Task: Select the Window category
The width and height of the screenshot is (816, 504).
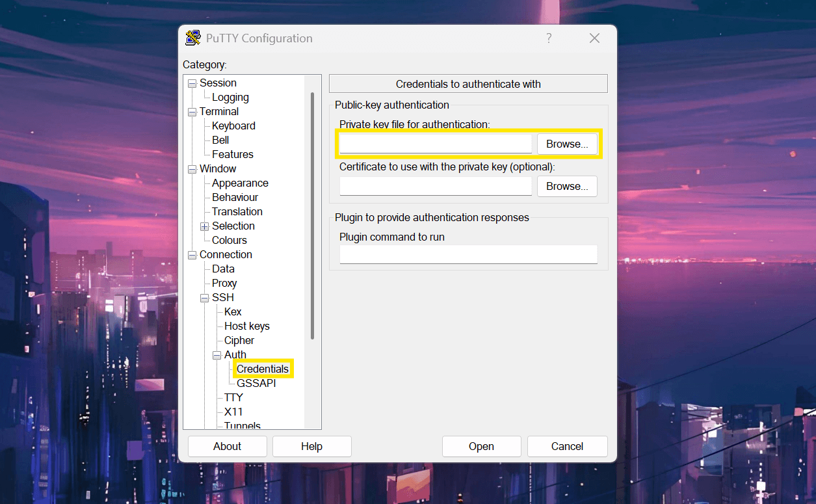Action: click(x=218, y=168)
